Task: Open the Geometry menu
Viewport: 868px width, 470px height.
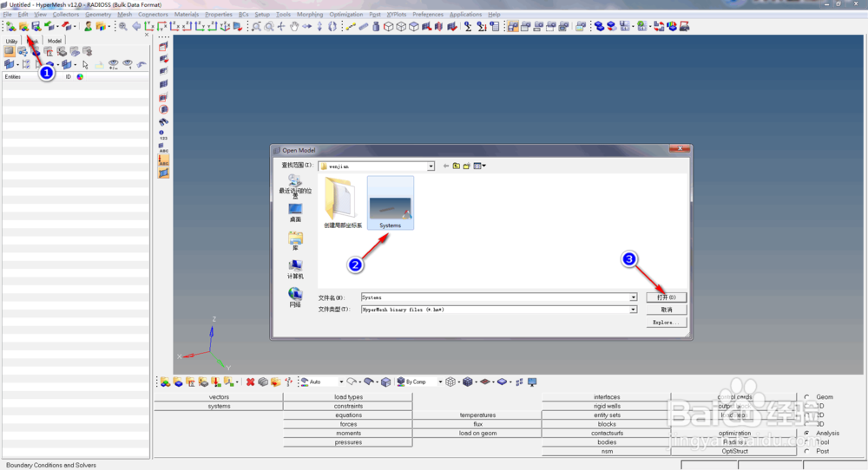Action: click(98, 15)
